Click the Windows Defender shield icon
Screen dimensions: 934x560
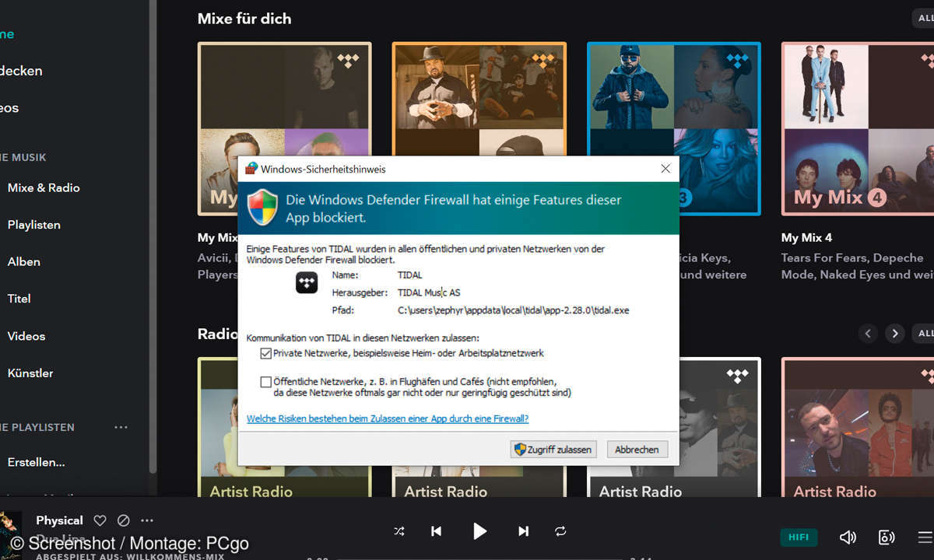[x=263, y=208]
